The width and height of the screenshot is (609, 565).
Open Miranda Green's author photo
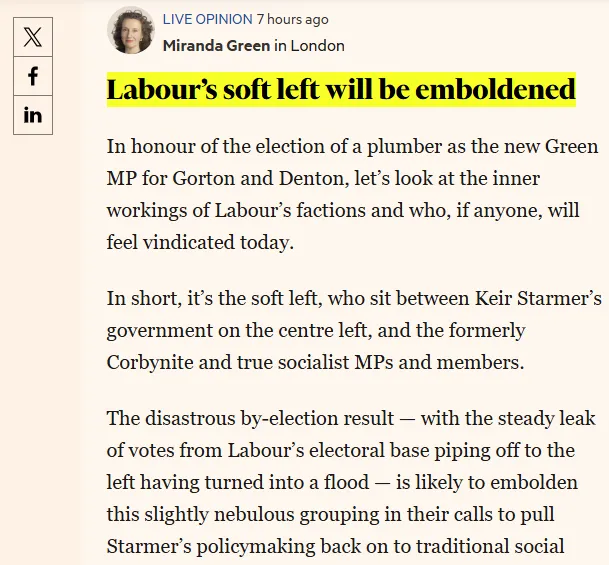(131, 31)
